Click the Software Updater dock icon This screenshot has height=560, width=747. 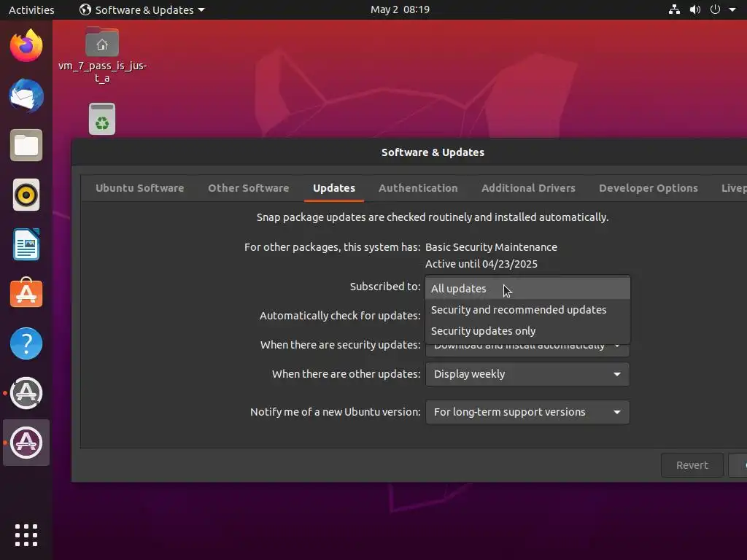click(x=26, y=393)
